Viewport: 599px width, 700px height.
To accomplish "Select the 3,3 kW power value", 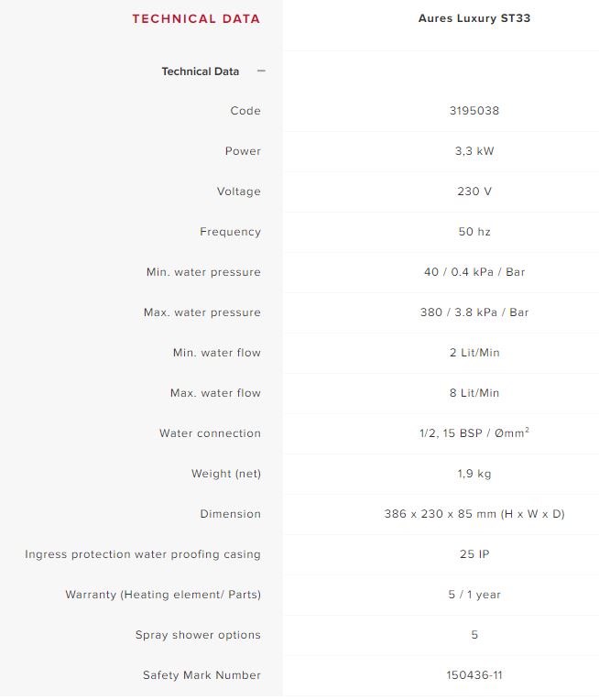I will click(x=474, y=151).
